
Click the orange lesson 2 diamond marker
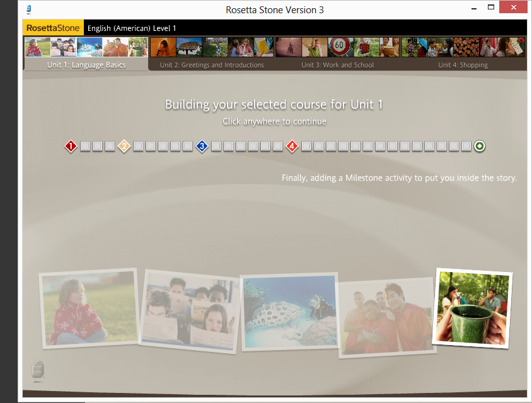(x=124, y=146)
